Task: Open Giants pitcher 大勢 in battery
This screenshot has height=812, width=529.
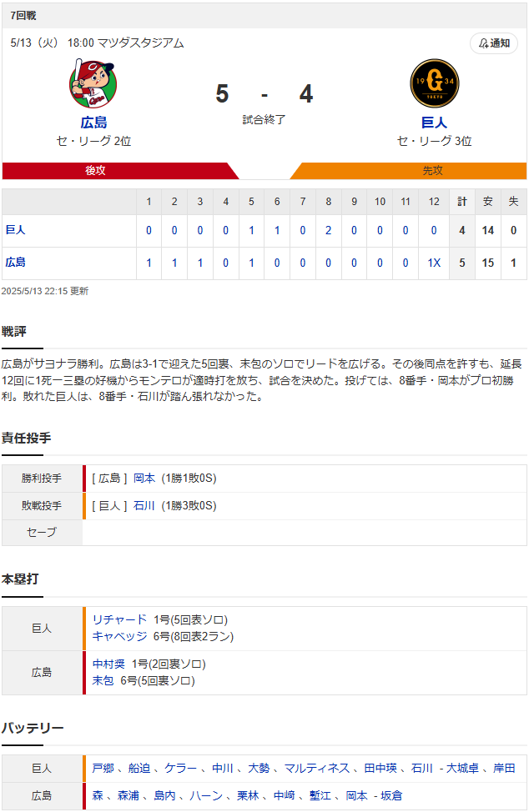Action: tap(259, 768)
